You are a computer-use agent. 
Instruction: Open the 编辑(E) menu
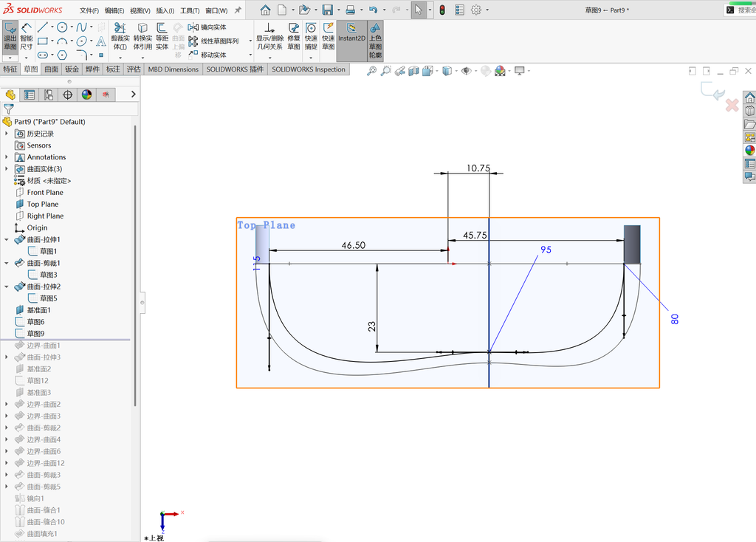114,10
